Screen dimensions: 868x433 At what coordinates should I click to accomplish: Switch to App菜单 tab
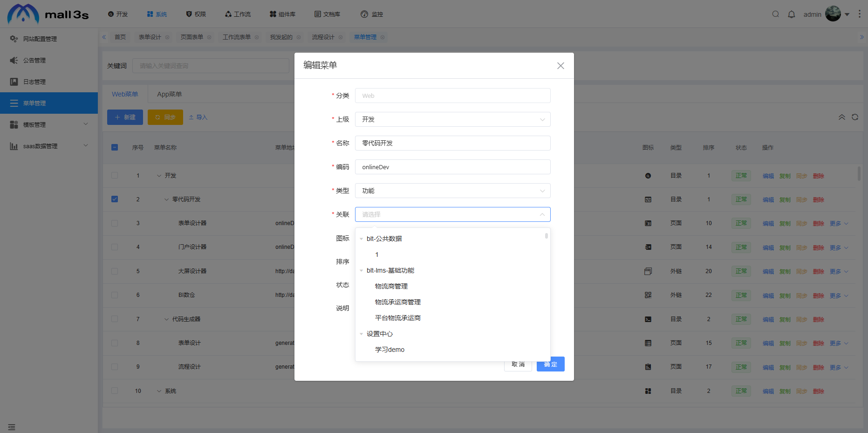click(x=170, y=94)
